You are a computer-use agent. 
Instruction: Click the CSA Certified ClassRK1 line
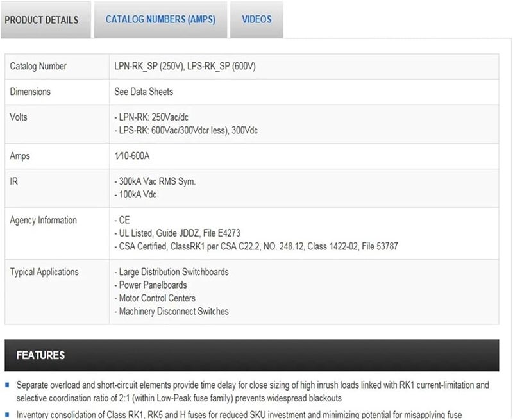[x=258, y=246]
